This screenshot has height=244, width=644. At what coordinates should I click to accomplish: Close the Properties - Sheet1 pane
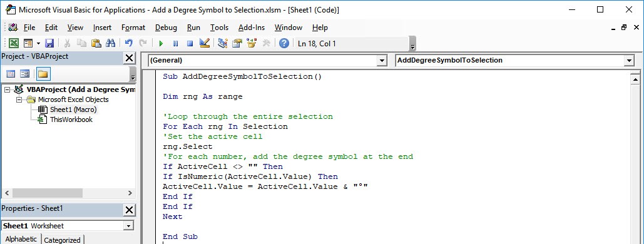click(x=129, y=210)
